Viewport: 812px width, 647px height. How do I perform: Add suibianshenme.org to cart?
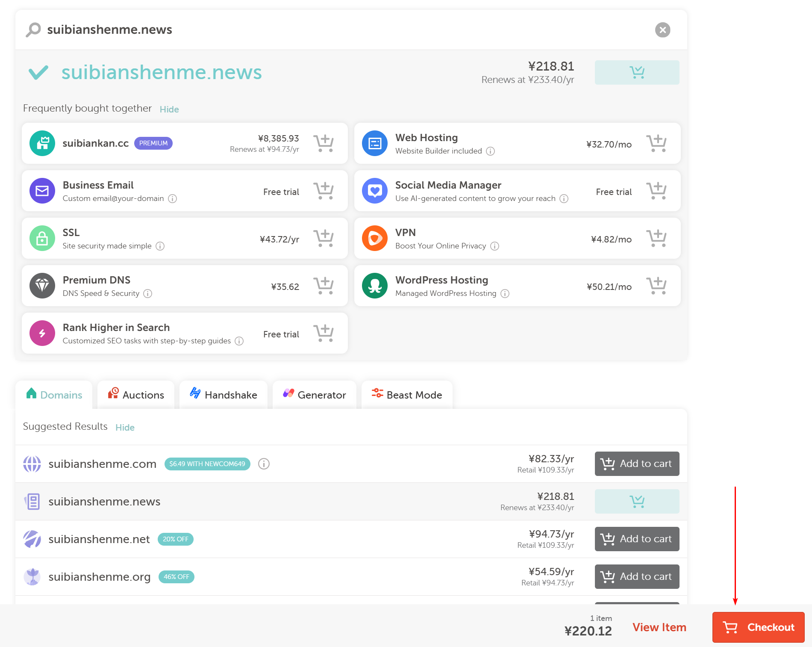click(637, 576)
